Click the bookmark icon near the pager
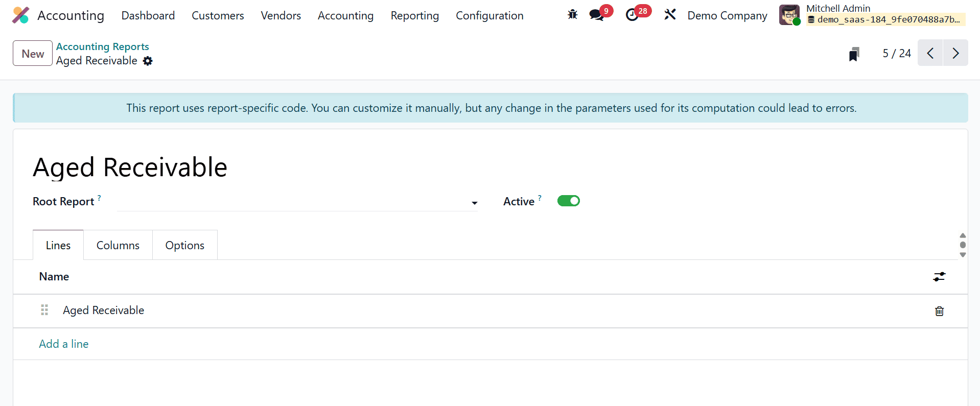980x406 pixels. pos(854,54)
